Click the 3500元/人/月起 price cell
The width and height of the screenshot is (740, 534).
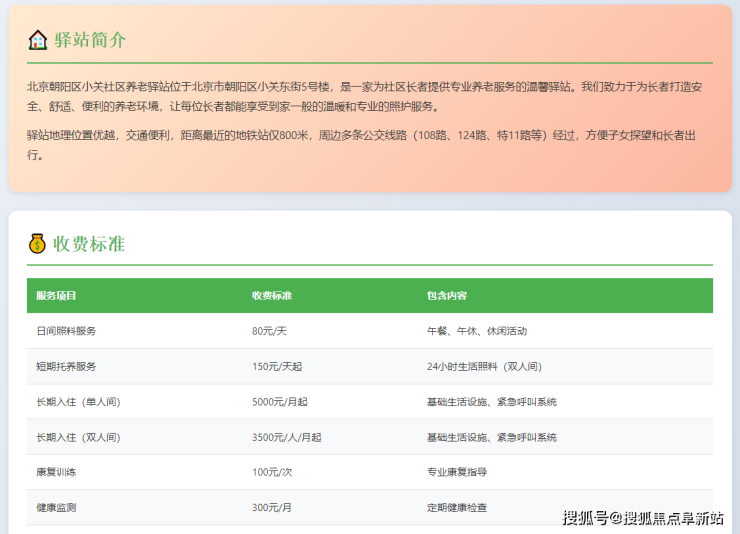286,437
